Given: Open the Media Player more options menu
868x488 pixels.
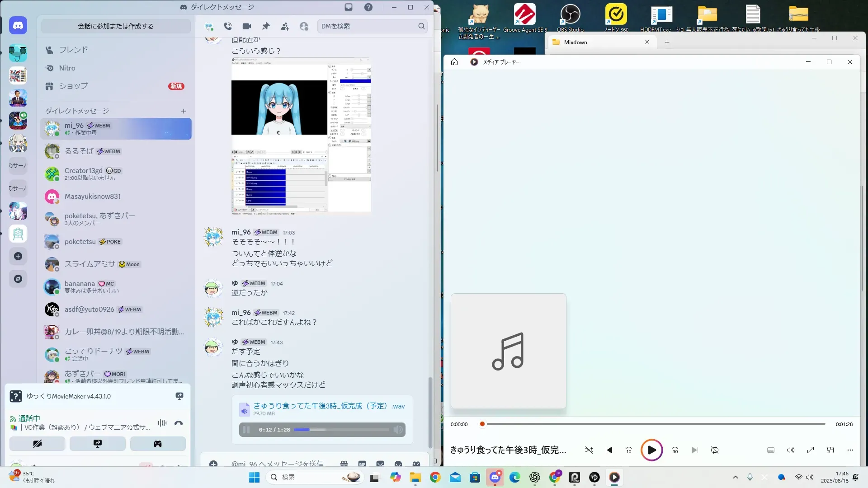Looking at the screenshot, I should click(850, 450).
